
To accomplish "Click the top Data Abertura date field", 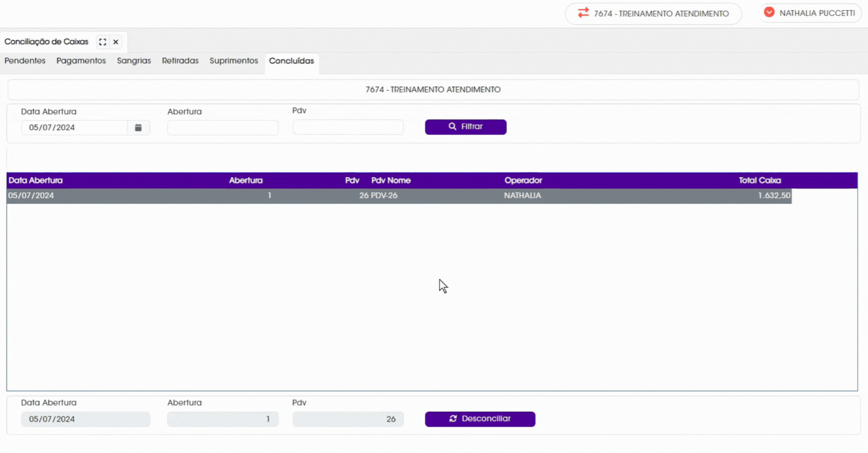I will click(74, 127).
